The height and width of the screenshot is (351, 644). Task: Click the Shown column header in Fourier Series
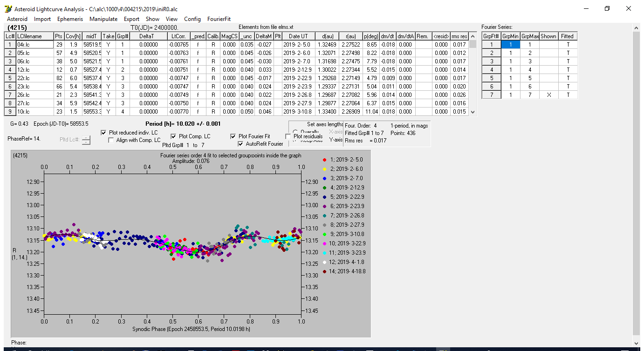548,36
